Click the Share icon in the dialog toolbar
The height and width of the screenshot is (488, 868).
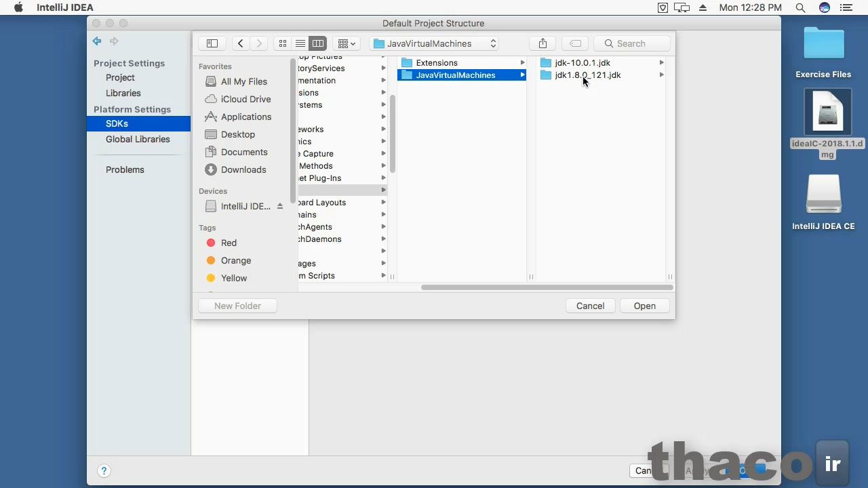[x=542, y=43]
